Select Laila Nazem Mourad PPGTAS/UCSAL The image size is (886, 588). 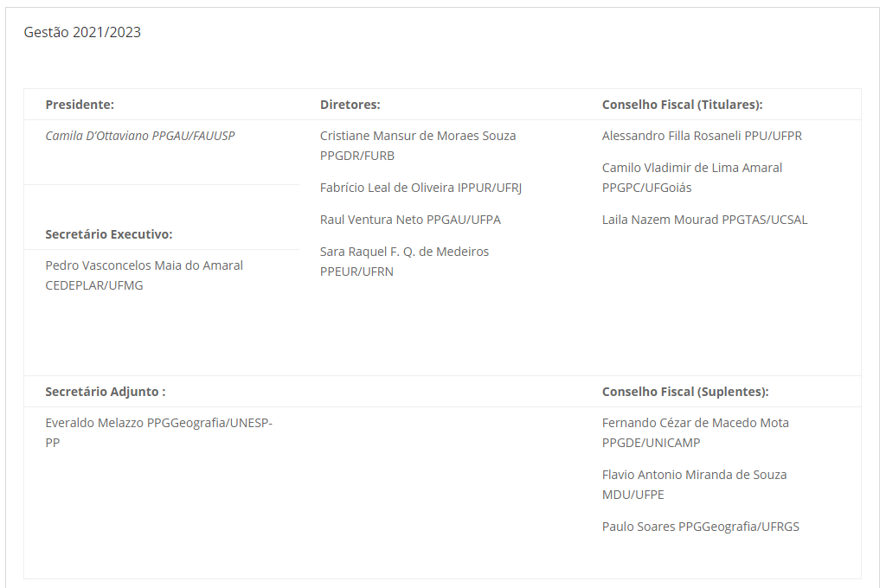704,220
